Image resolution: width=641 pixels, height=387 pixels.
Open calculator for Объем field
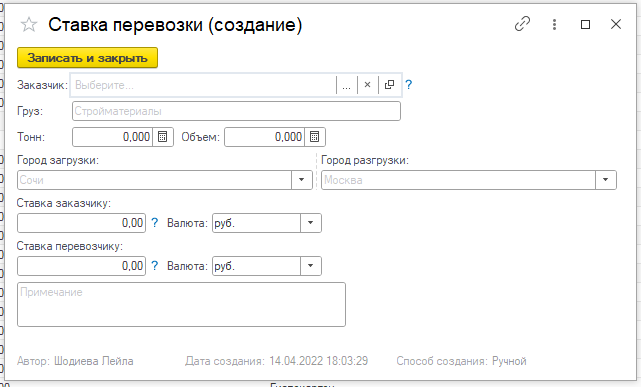tap(315, 137)
